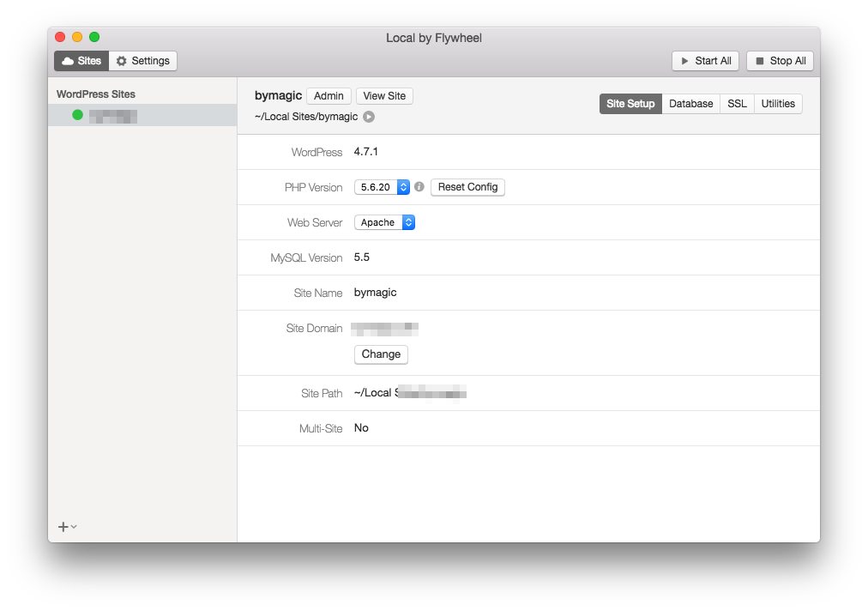Click the WordPress Sites heading

pyautogui.click(x=96, y=94)
